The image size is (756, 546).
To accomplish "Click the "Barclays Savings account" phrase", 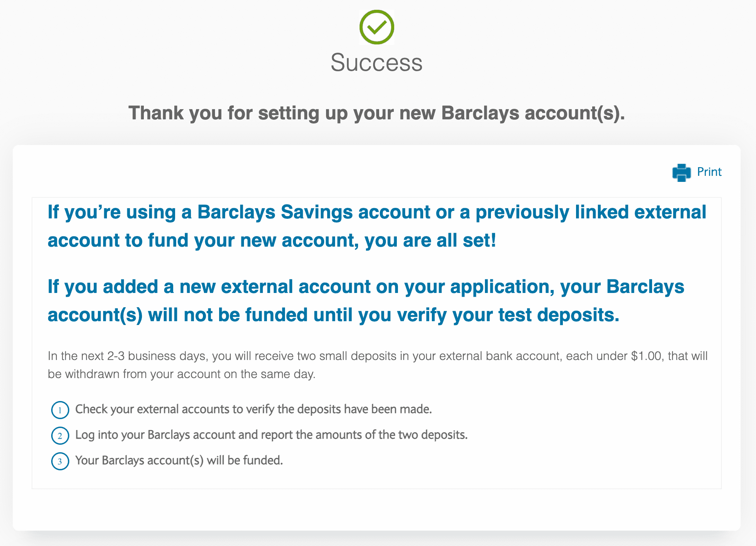I will click(x=312, y=212).
